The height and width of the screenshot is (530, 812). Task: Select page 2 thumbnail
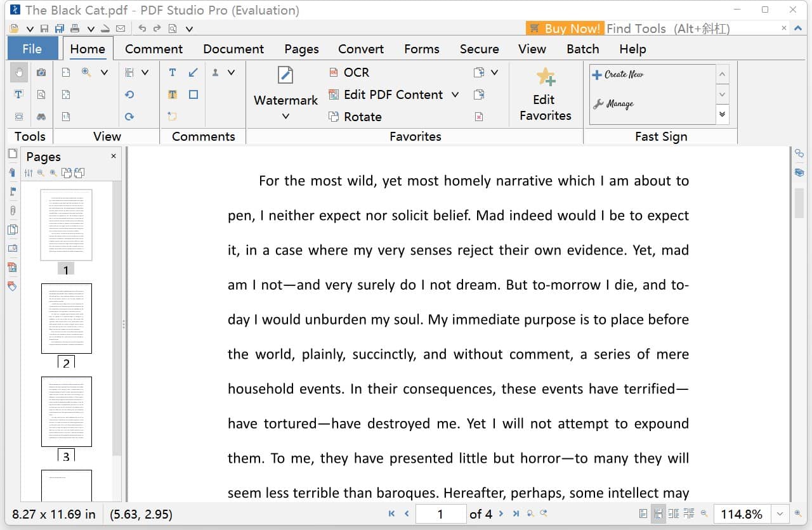[67, 318]
